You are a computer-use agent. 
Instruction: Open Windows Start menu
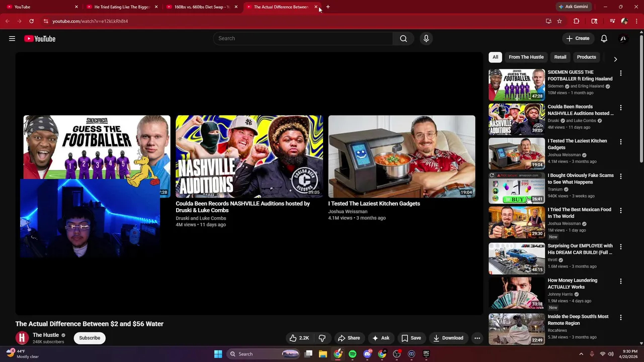coord(218,354)
